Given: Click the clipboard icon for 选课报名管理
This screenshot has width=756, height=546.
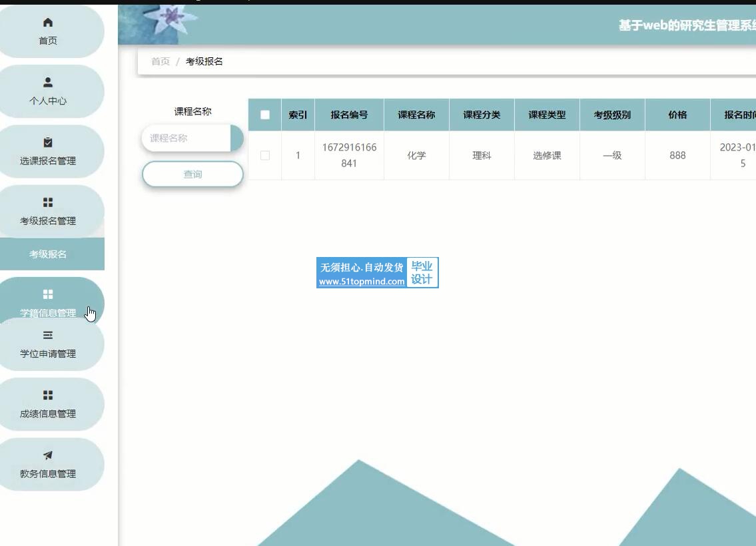Looking at the screenshot, I should pos(48,142).
